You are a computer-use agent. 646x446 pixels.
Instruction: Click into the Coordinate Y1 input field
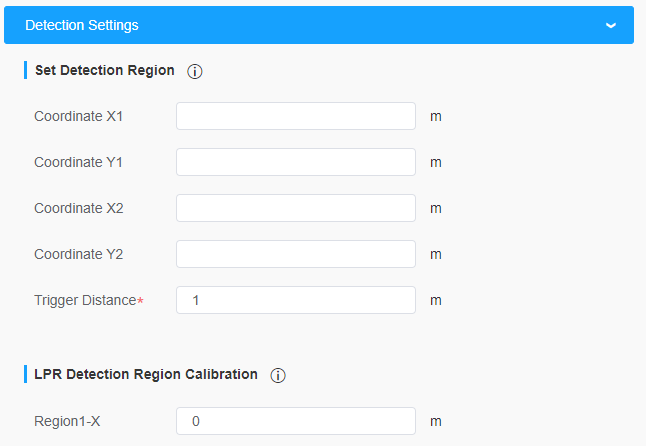296,162
